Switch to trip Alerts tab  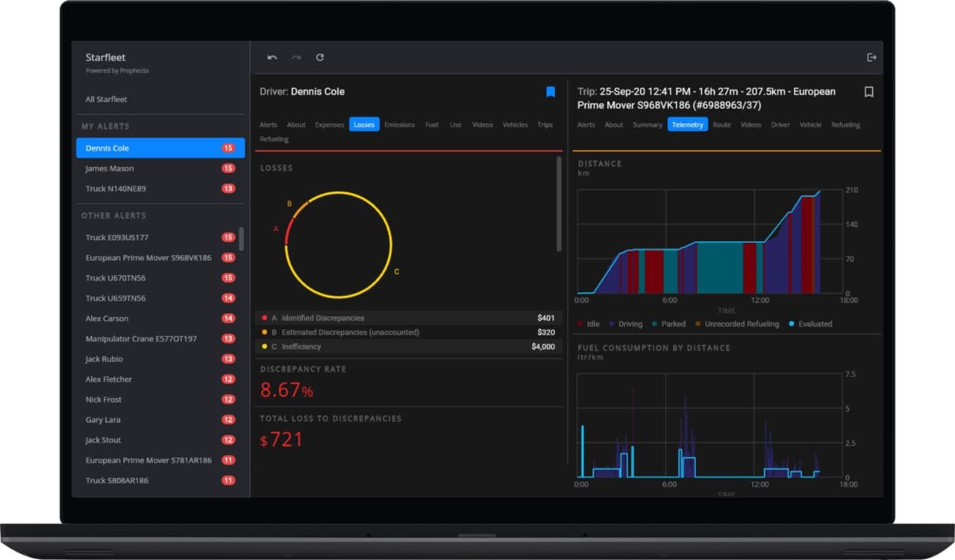586,125
